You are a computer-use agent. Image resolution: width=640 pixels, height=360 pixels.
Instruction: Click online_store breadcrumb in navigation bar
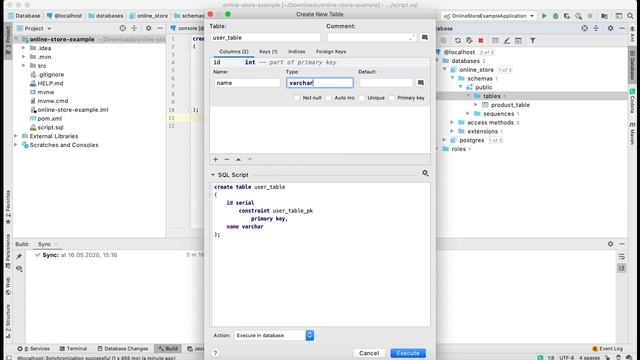click(x=152, y=16)
